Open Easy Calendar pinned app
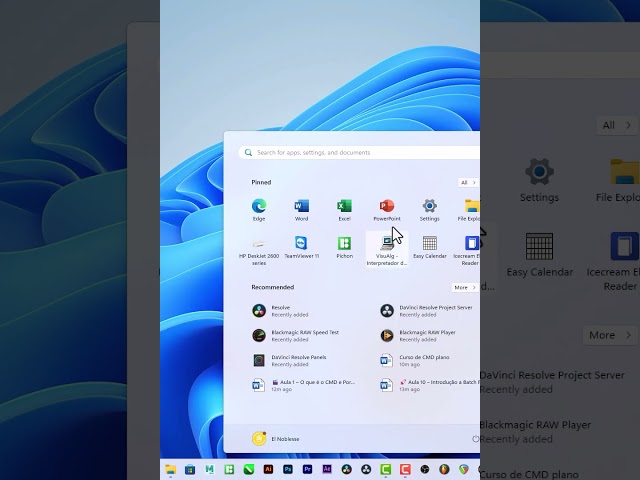Screen dimensions: 640x480 tap(429, 247)
